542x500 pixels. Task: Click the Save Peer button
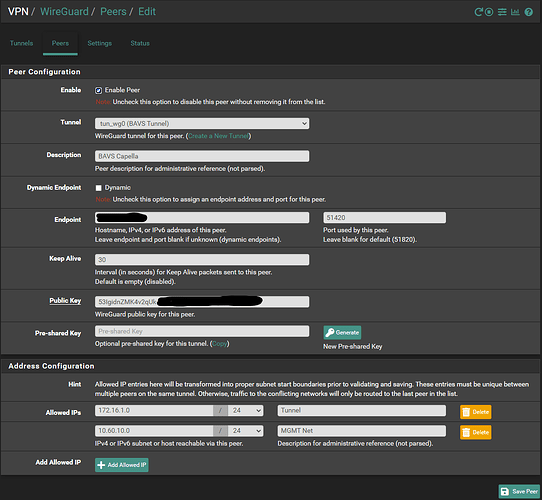(x=519, y=491)
